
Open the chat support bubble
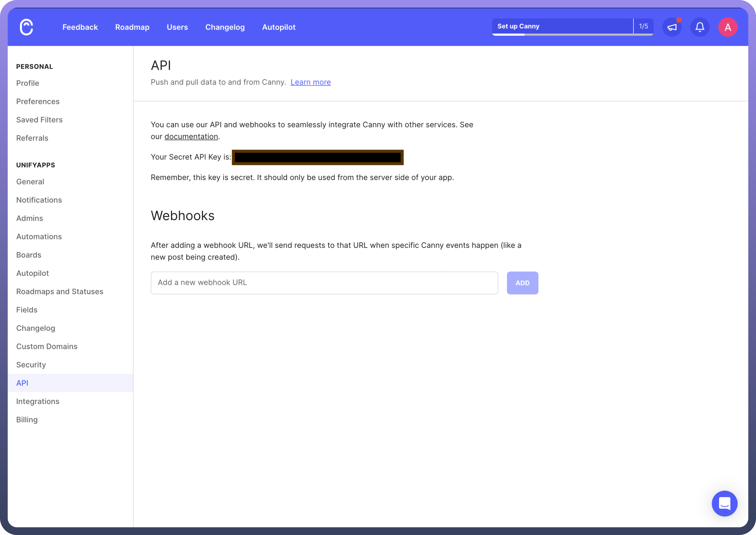724,503
